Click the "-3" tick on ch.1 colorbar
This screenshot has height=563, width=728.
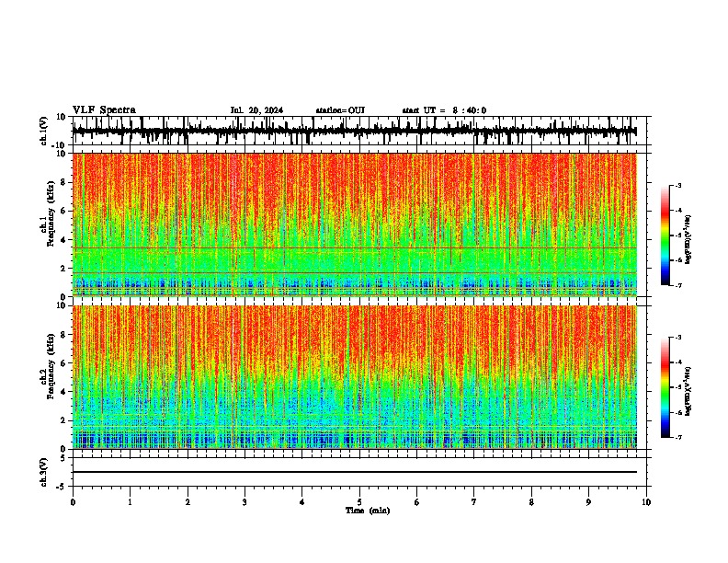pos(678,186)
